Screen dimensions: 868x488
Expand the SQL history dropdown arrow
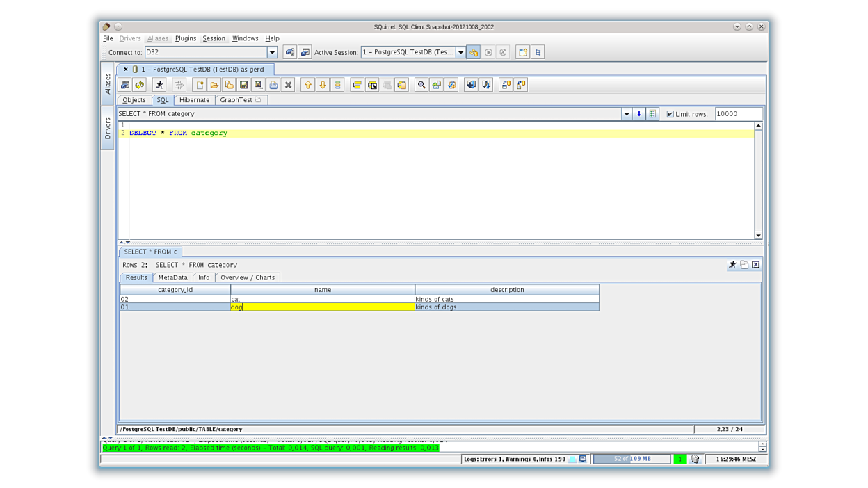coord(627,113)
